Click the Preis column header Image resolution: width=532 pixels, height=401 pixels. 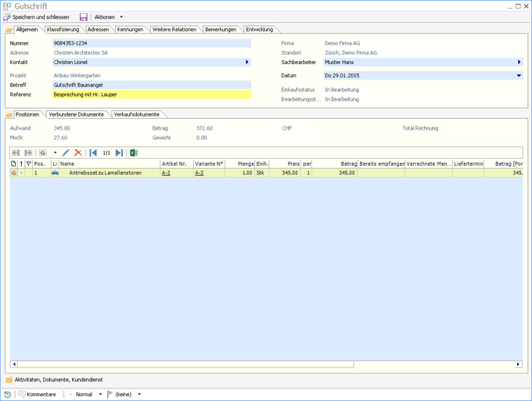(286, 163)
